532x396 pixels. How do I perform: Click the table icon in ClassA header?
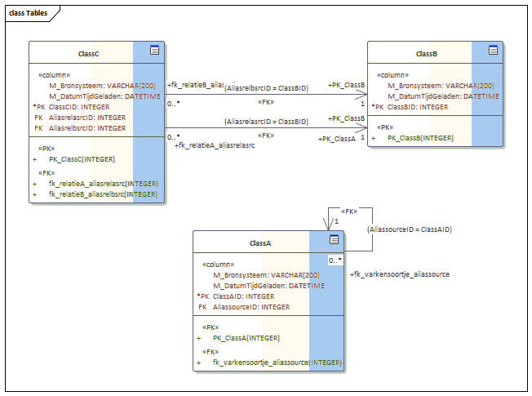point(333,239)
